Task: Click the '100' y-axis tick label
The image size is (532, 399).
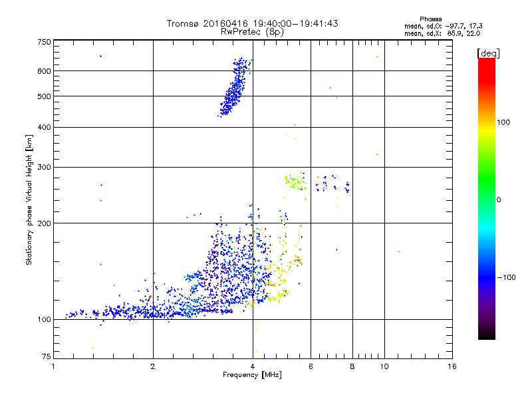Action: click(x=44, y=320)
